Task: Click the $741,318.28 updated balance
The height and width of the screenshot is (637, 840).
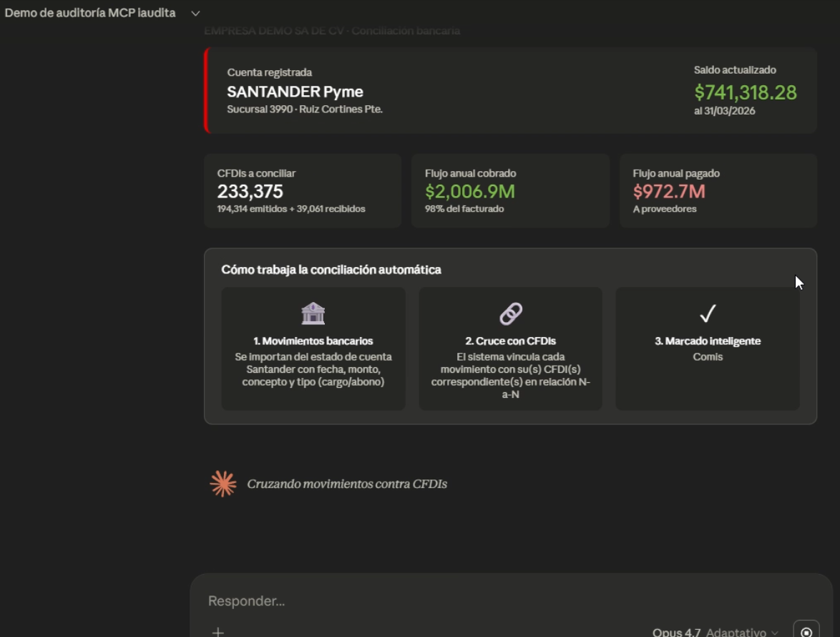Action: [745, 92]
